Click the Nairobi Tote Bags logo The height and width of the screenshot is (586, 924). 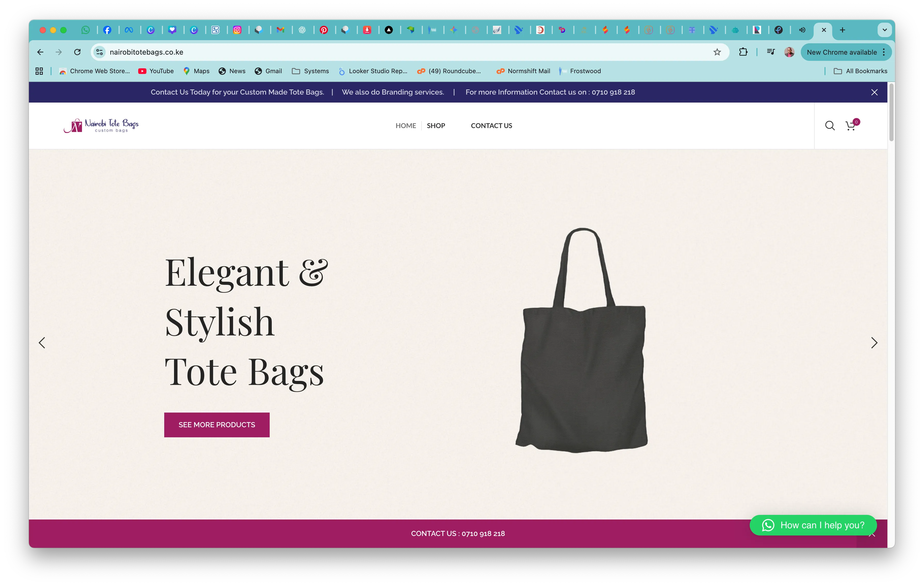pos(101,125)
